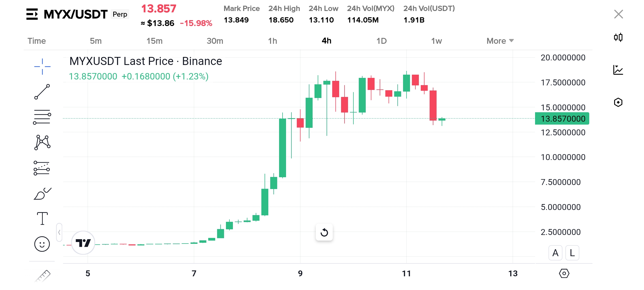Toggle logarithmic scale with L button
644x290 pixels.
point(572,253)
